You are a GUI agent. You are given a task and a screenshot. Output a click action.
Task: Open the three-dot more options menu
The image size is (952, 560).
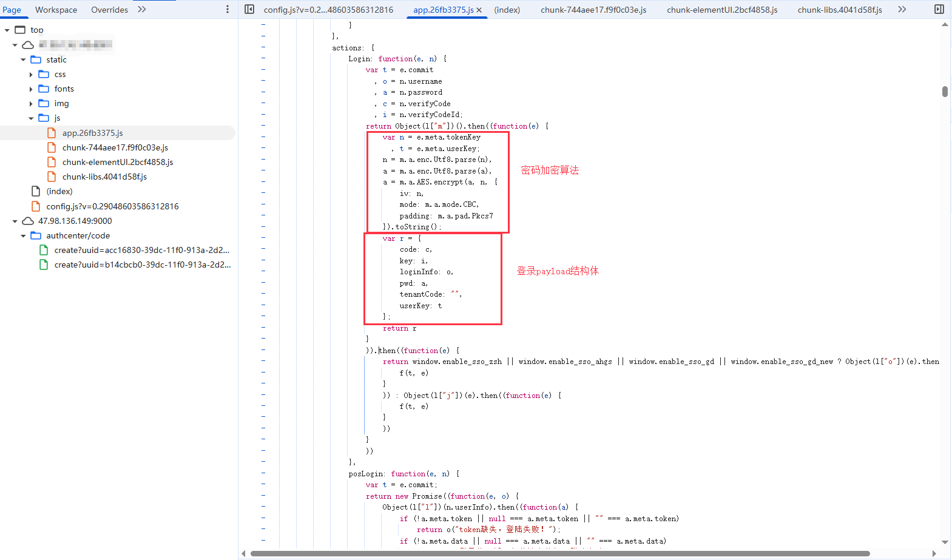[228, 10]
